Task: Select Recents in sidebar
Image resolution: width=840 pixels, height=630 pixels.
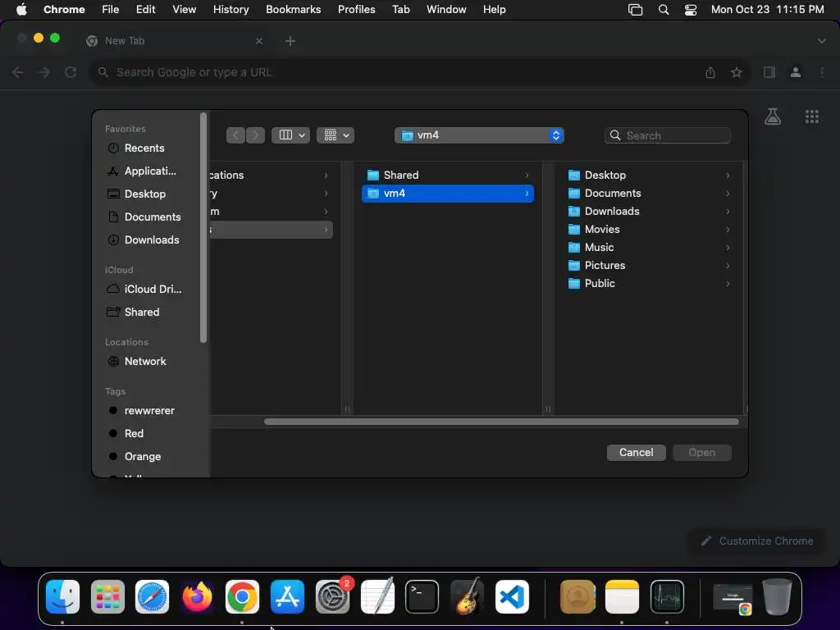Action: point(144,148)
